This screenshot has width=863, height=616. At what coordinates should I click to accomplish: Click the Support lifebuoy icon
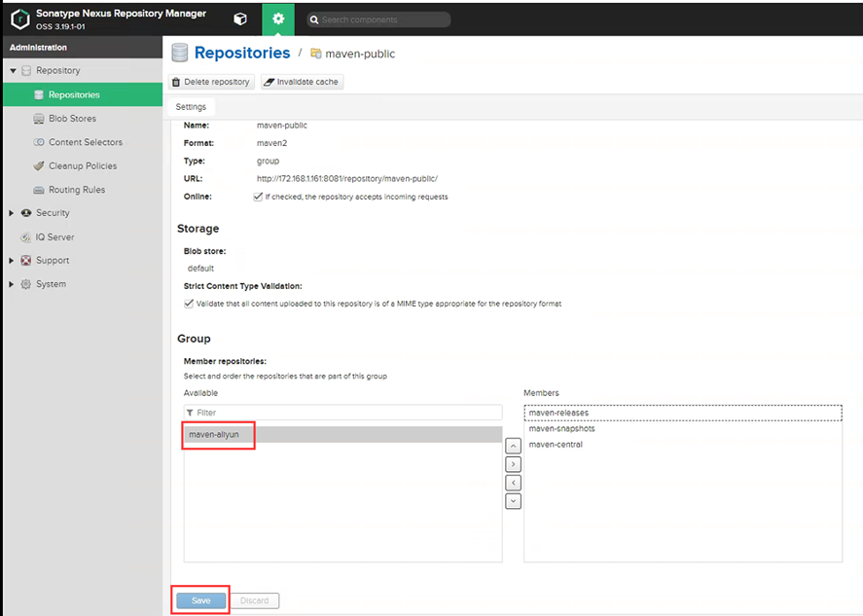point(26,261)
